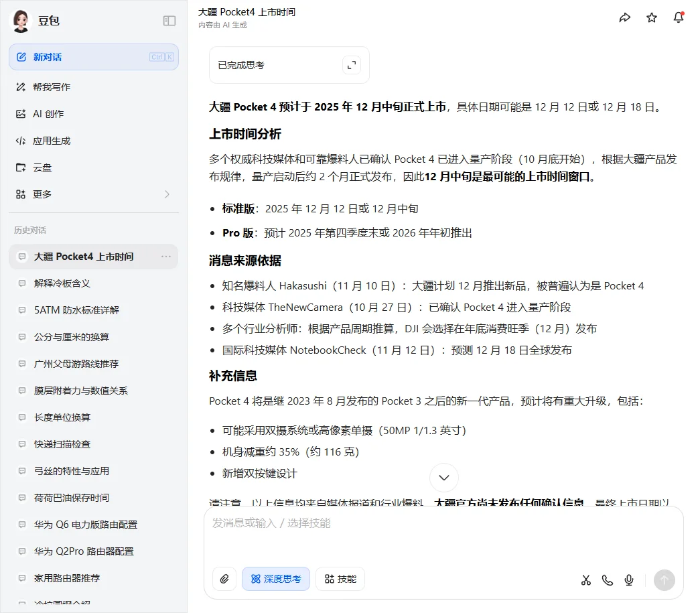Click the phone call icon

click(607, 580)
